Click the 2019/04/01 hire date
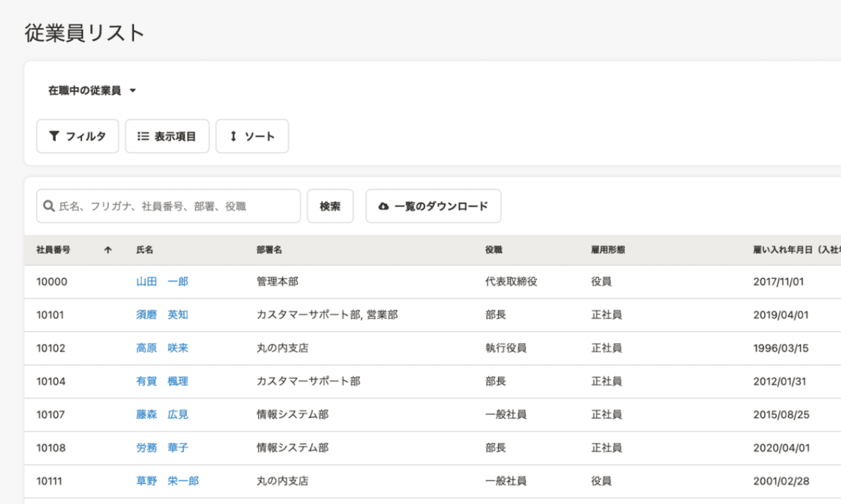Screen dimensions: 841x504 click(781, 315)
